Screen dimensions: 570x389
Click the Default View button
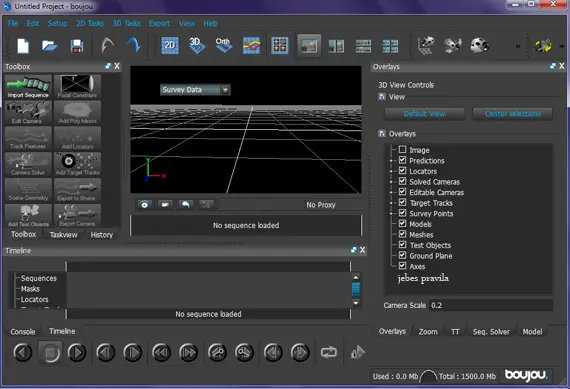click(425, 114)
